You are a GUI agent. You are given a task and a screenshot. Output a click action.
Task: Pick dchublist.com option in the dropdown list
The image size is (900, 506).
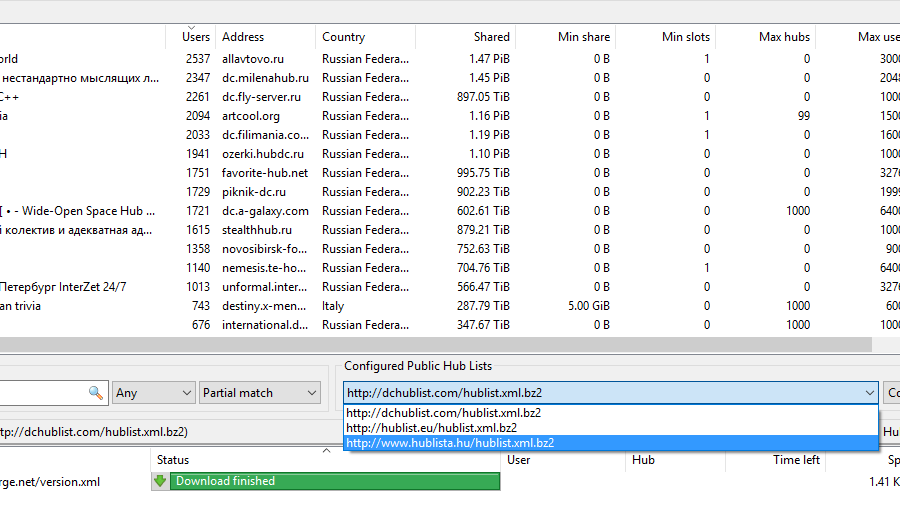pyautogui.click(x=444, y=412)
